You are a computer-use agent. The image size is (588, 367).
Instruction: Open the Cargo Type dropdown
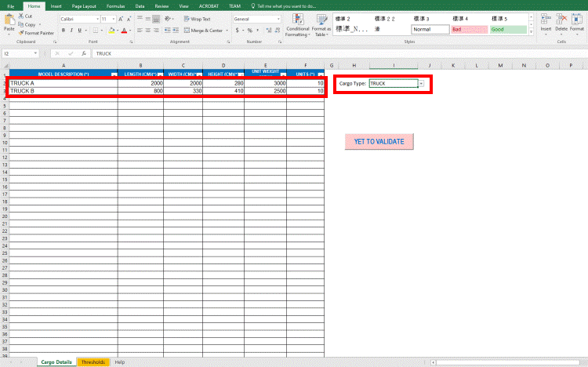421,83
